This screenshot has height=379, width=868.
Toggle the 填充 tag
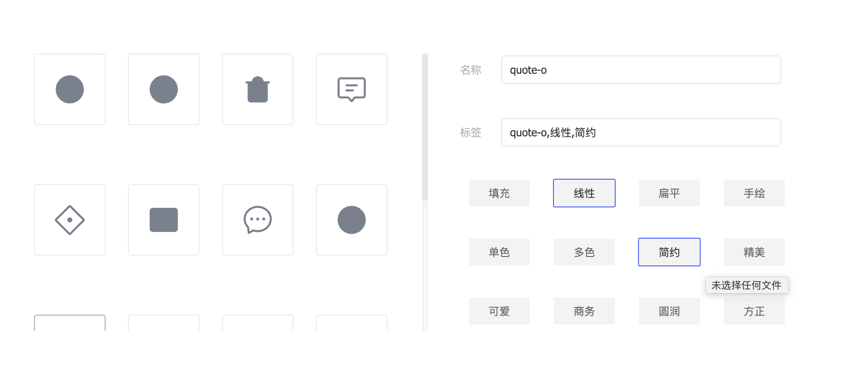pos(499,193)
